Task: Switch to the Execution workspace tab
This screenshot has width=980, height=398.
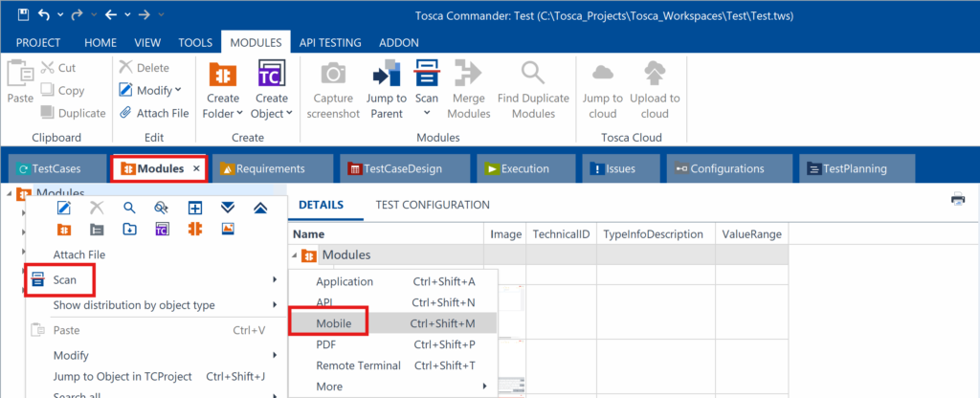Action: (525, 168)
